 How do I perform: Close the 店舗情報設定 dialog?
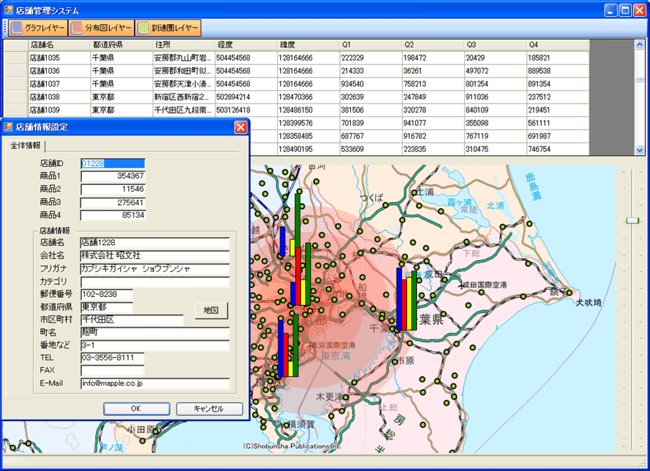(x=240, y=127)
